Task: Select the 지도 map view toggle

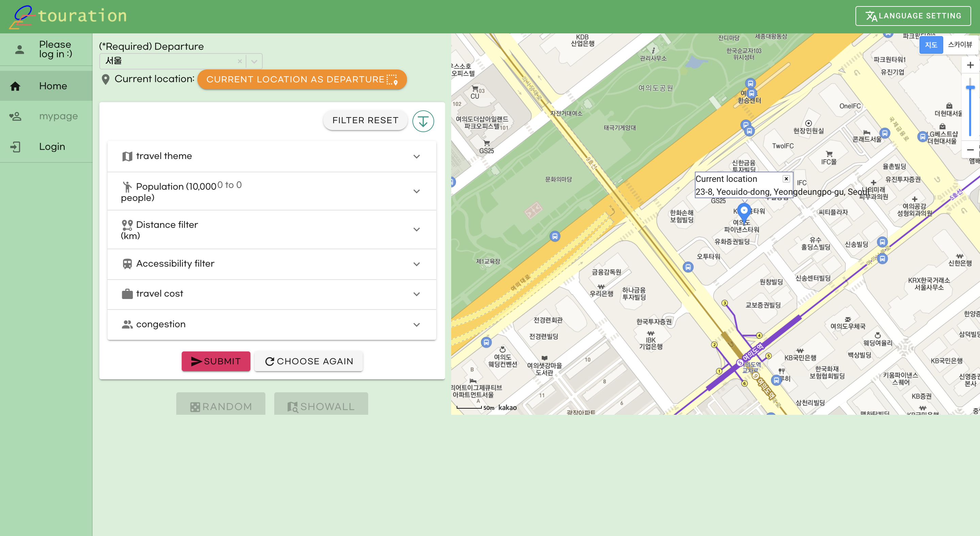Action: 931,45
